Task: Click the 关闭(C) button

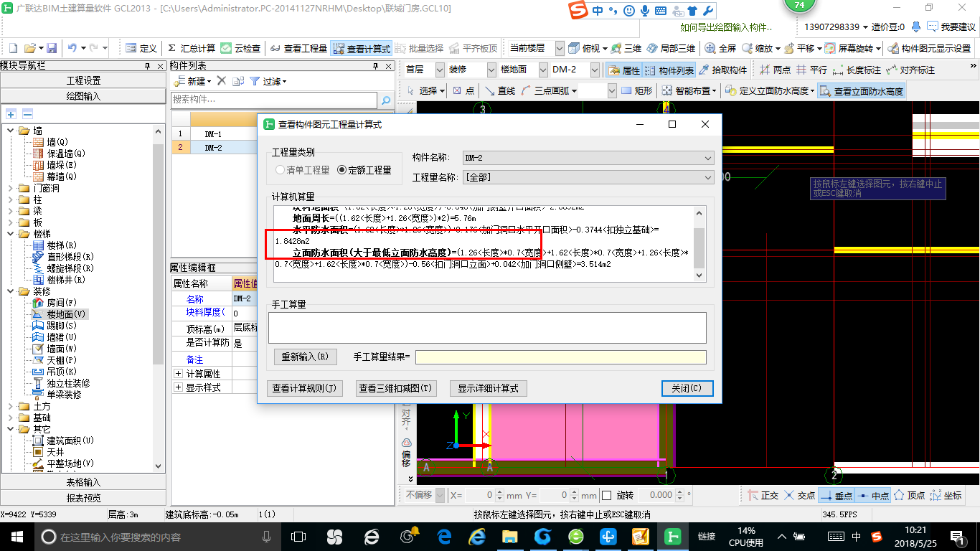Action: point(687,388)
